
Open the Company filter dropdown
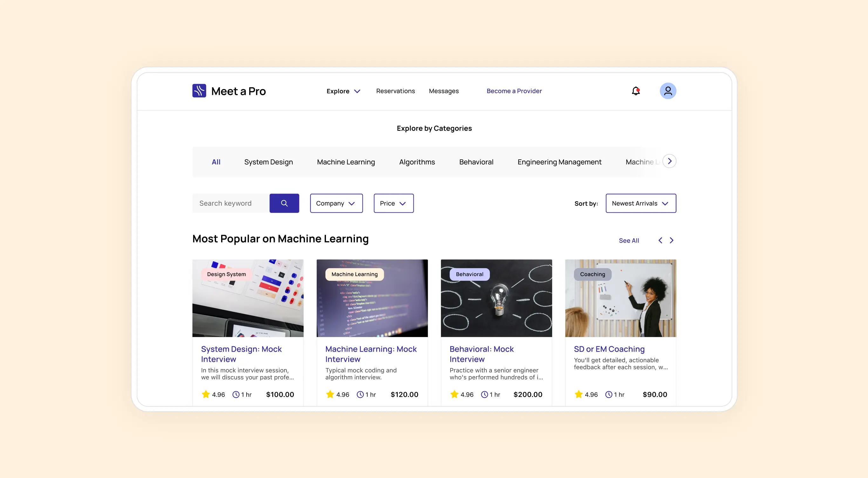click(336, 203)
